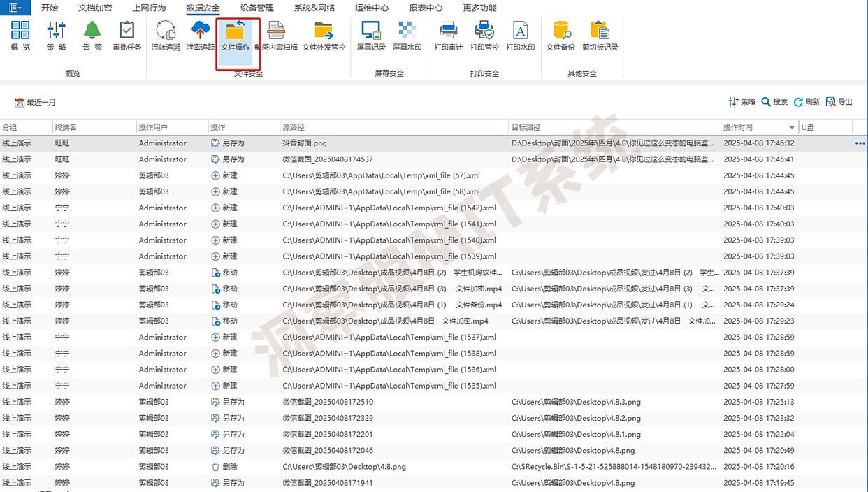Screen dimensions: 868x492
Task: Open the application menu dropdown at top-left
Action: click(15, 8)
